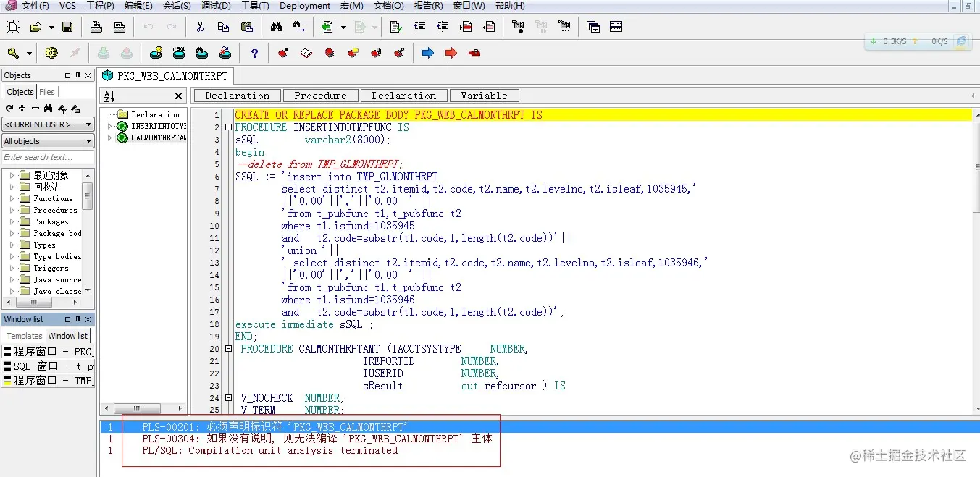The width and height of the screenshot is (980, 477).
Task: Click the A-Z sort button in outline panel
Action: point(109,96)
